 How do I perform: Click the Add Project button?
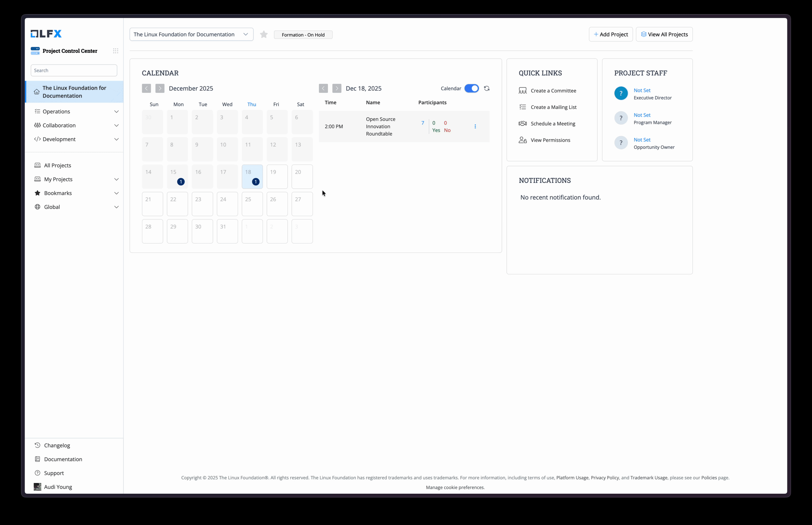point(611,34)
